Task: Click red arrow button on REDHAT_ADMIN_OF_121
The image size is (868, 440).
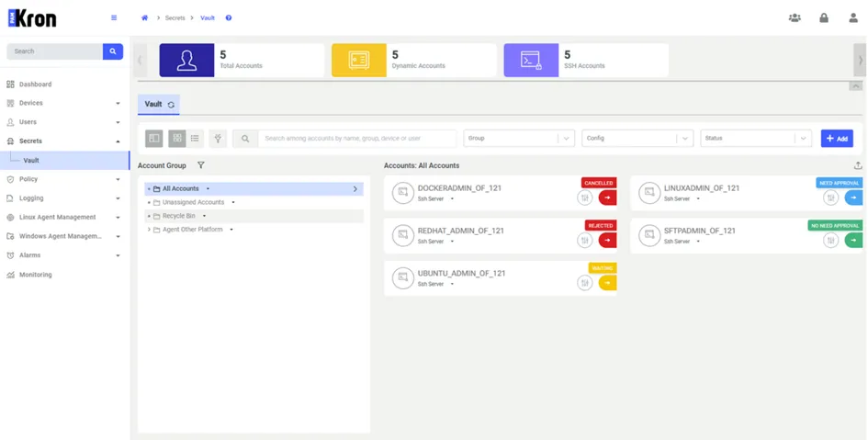Action: (x=607, y=240)
